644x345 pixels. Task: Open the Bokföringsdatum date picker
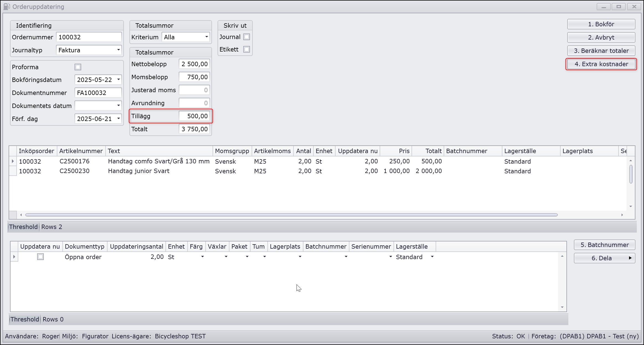(118, 80)
